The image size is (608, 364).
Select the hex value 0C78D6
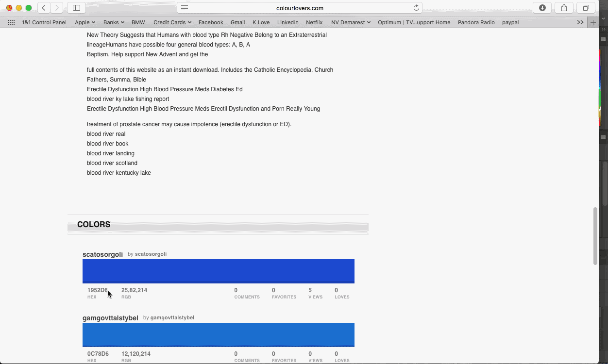(x=98, y=354)
